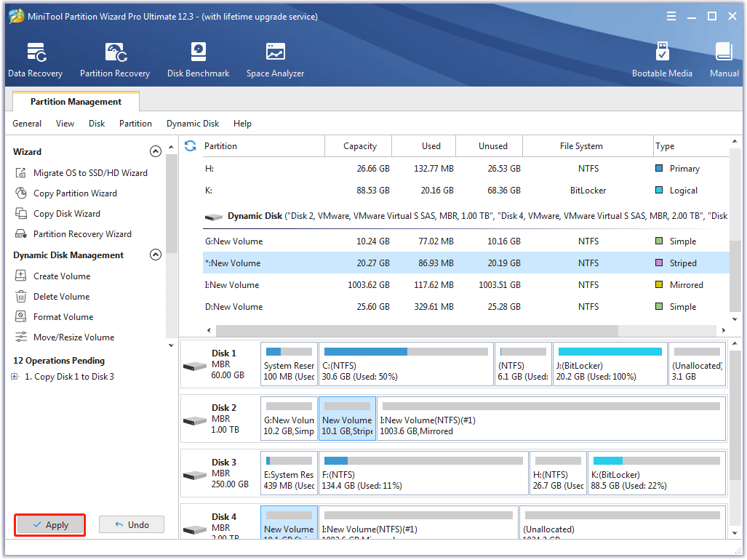Select the K: BitLocker partition row
Screen dimensions: 747x560
coord(466,190)
